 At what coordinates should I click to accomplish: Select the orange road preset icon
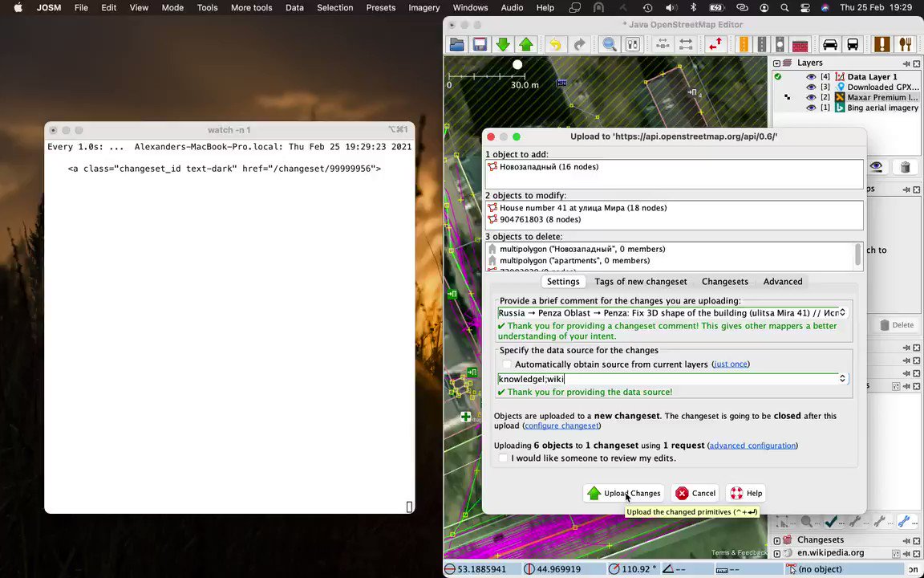[x=744, y=44]
